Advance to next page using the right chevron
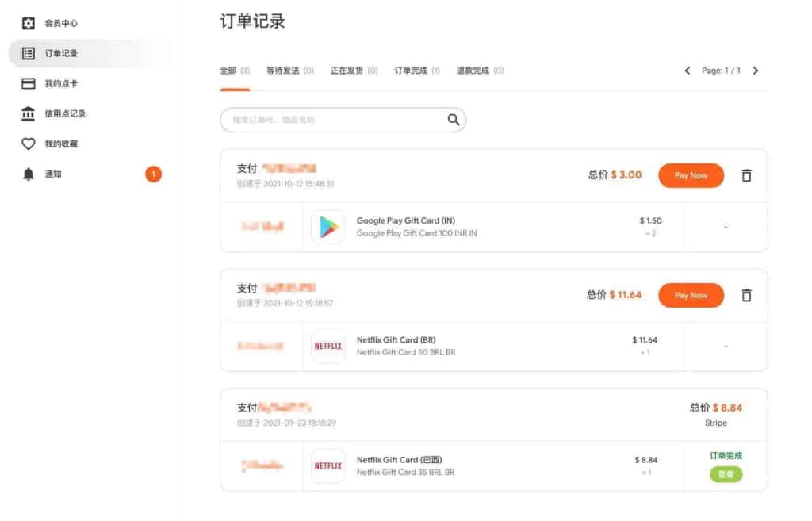 [756, 71]
